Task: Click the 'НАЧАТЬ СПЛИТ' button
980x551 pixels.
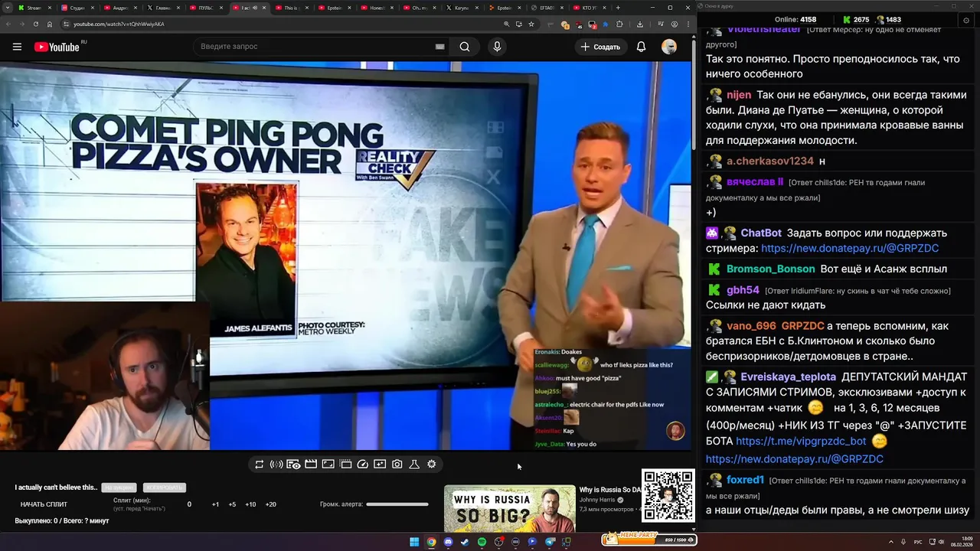Action: point(44,504)
